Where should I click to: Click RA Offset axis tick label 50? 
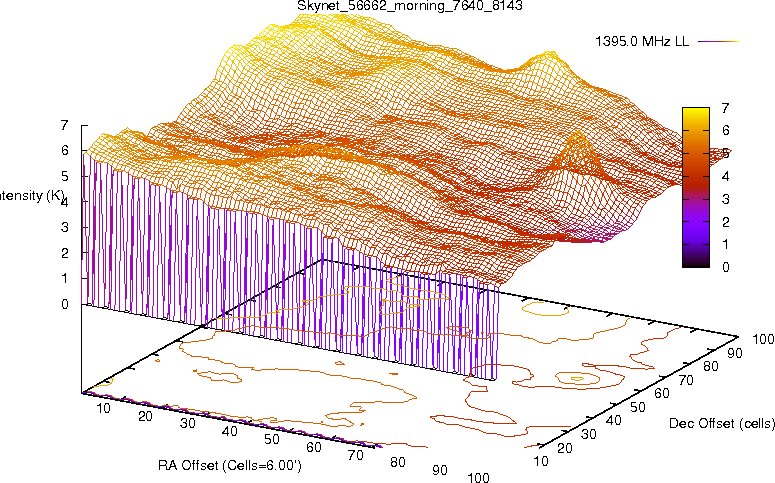click(272, 439)
